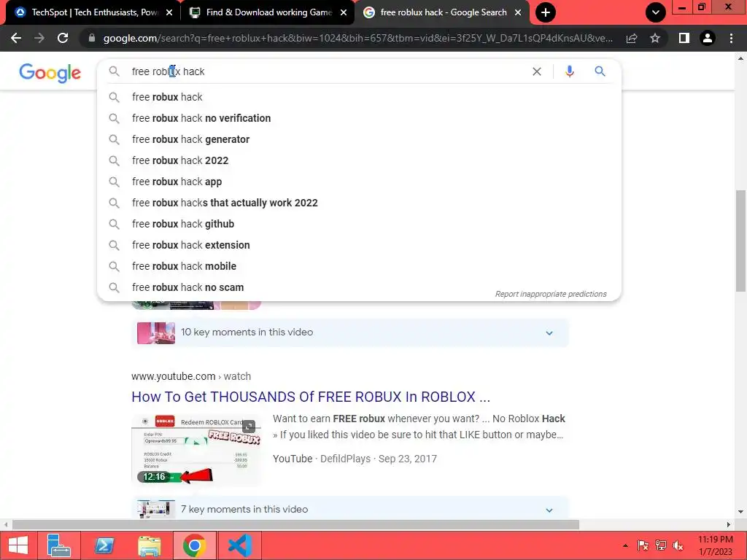Open File Explorer from taskbar
Viewport: 747px width, 560px height.
pyautogui.click(x=149, y=545)
